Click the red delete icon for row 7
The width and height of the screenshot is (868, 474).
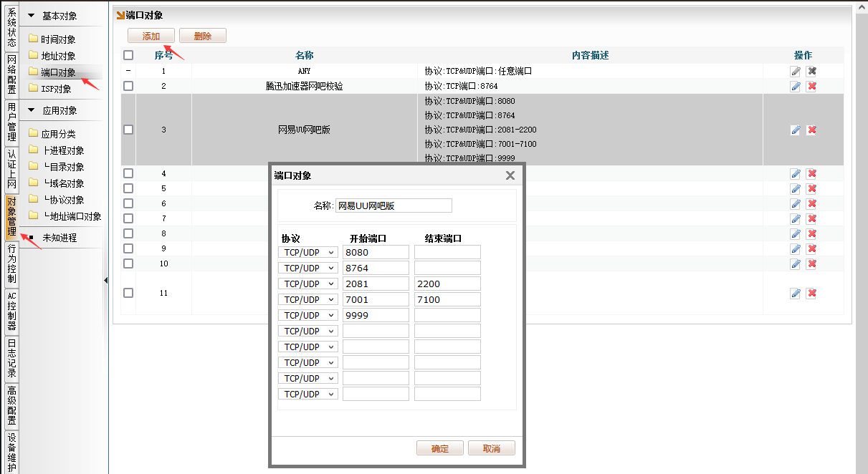tap(811, 219)
